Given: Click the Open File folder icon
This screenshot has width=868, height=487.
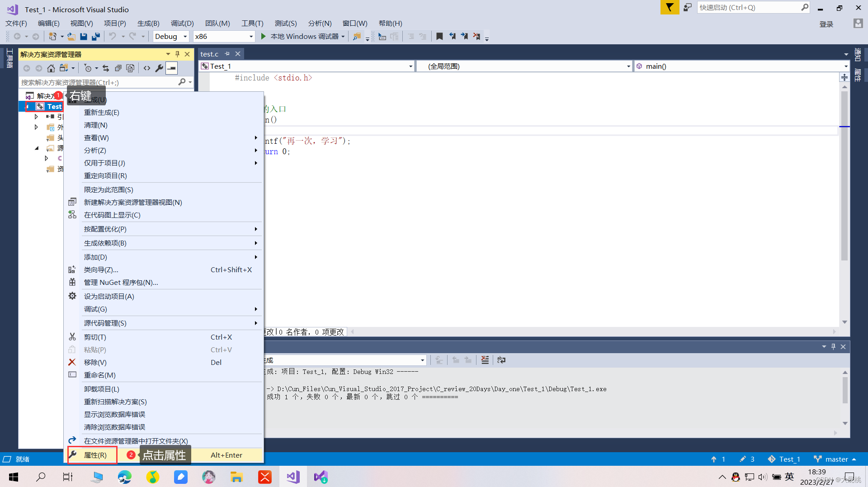Looking at the screenshot, I should pyautogui.click(x=71, y=36).
